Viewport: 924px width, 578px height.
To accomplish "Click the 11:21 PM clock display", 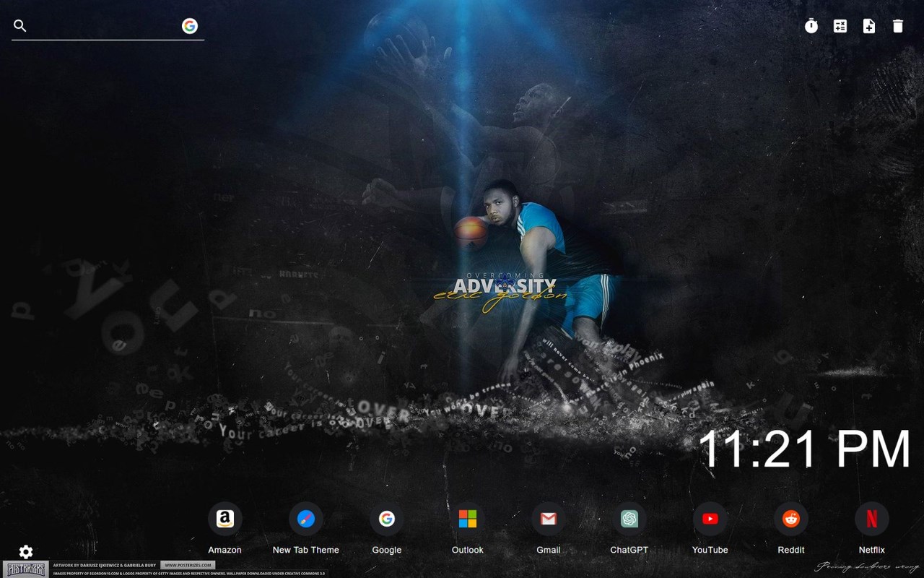I will (804, 449).
